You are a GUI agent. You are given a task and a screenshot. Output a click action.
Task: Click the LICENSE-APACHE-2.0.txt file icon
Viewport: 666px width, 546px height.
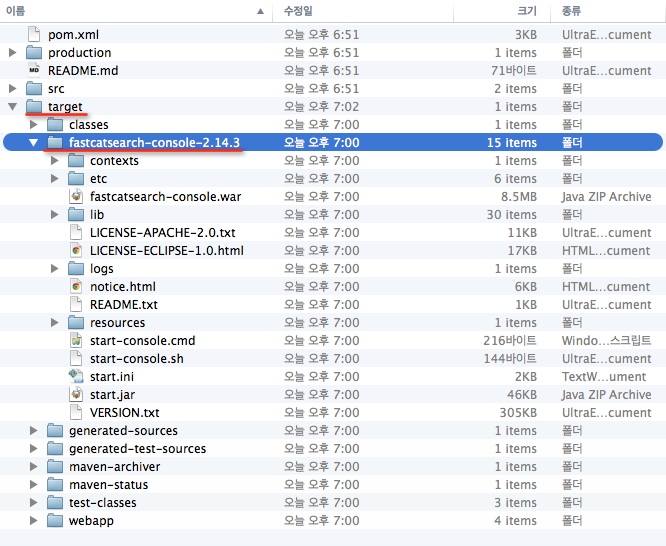click(x=76, y=232)
